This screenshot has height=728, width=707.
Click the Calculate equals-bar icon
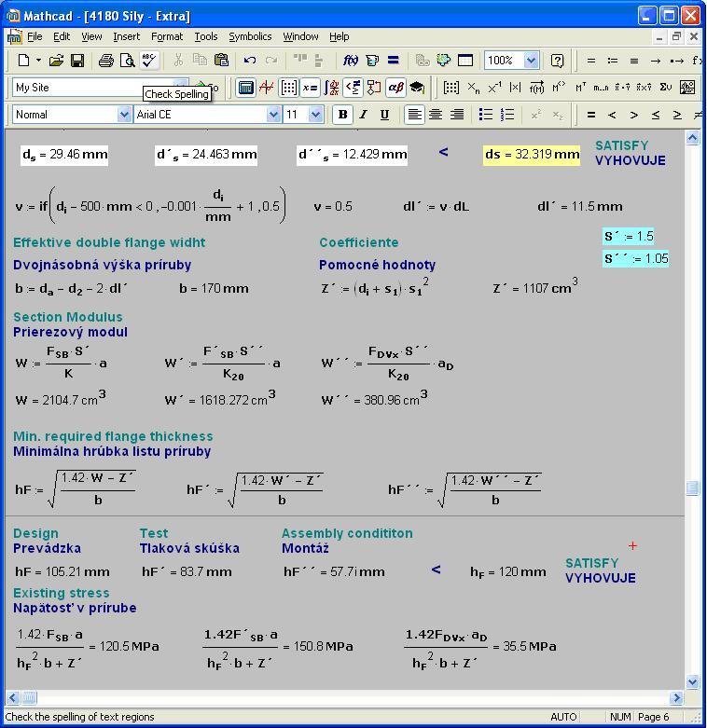pos(393,61)
